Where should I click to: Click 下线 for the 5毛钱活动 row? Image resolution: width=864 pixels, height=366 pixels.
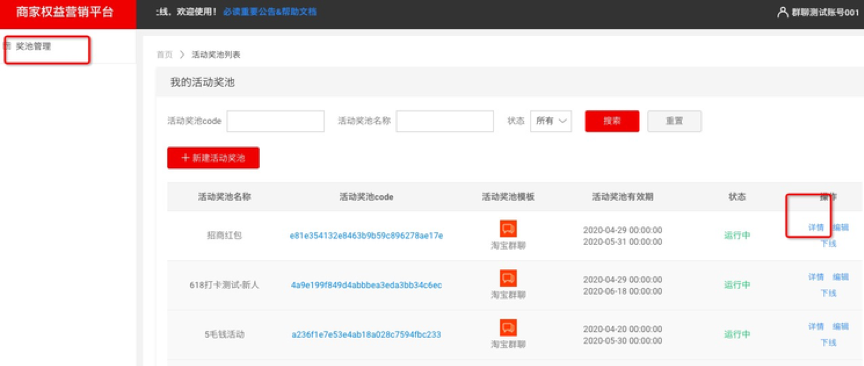point(828,342)
